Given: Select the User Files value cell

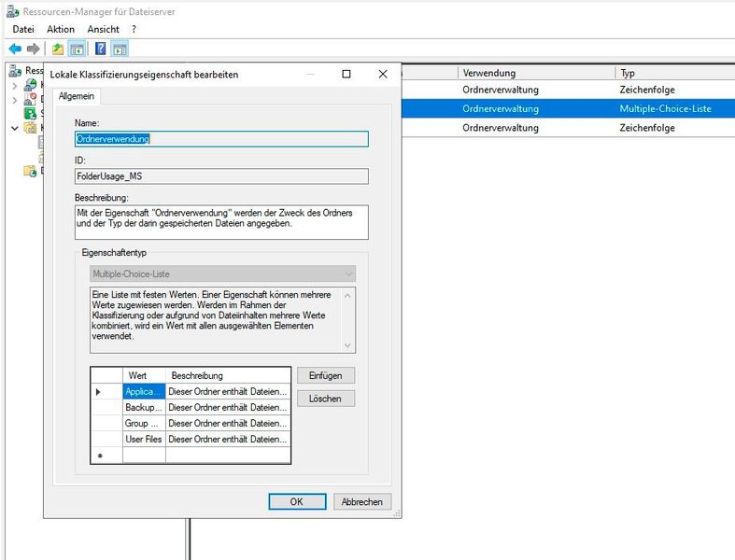Looking at the screenshot, I should tap(144, 439).
